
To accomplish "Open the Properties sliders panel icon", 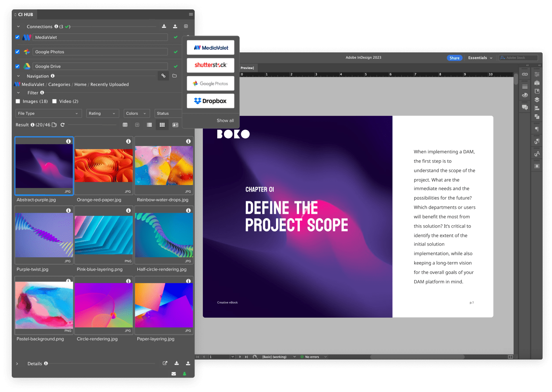I will [x=537, y=74].
